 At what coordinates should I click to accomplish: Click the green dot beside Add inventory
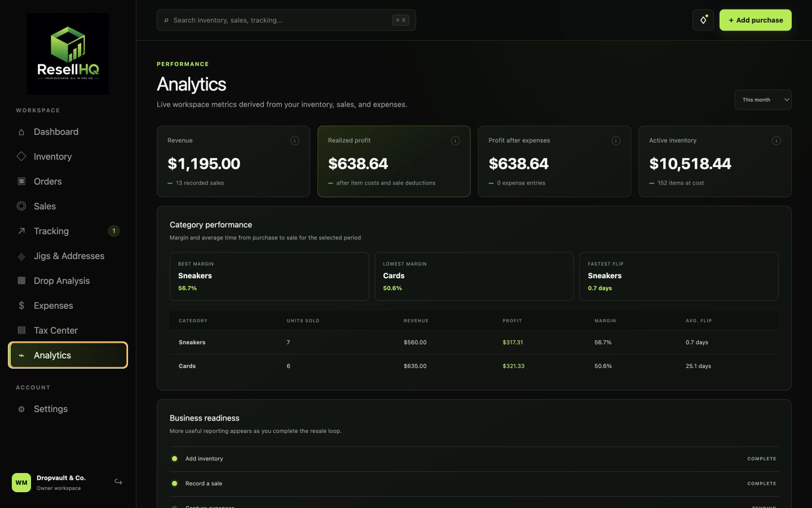coord(175,459)
